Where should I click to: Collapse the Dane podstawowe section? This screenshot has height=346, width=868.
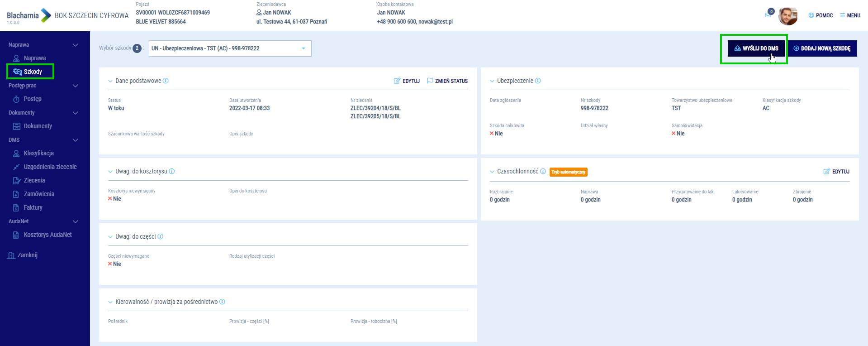click(110, 81)
